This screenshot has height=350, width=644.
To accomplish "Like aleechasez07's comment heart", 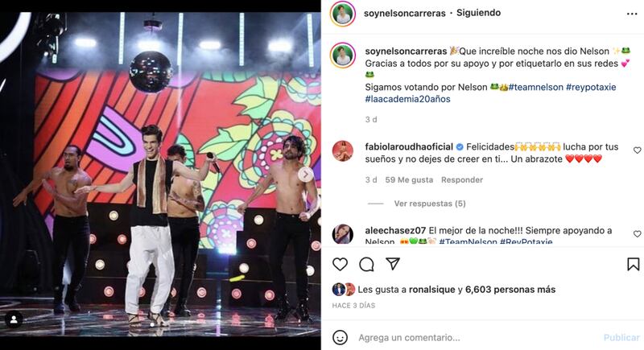I will 637,234.
